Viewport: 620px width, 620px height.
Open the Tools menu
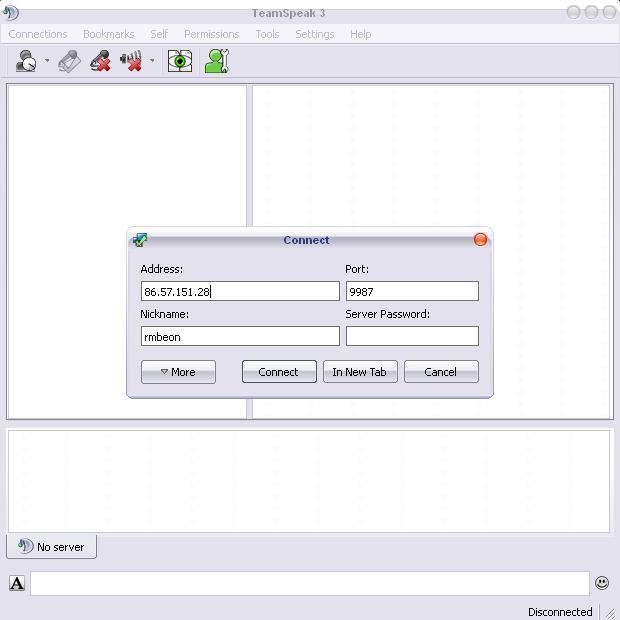tap(267, 34)
